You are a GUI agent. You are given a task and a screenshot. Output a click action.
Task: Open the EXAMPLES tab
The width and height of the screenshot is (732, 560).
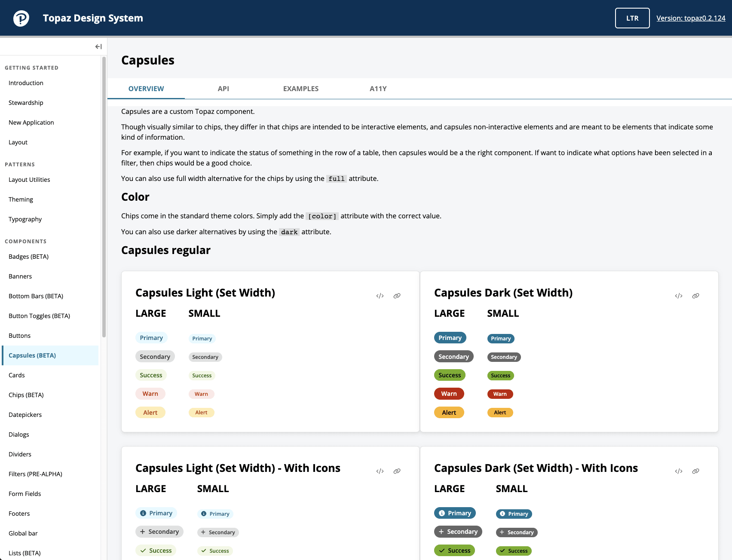pyautogui.click(x=301, y=89)
